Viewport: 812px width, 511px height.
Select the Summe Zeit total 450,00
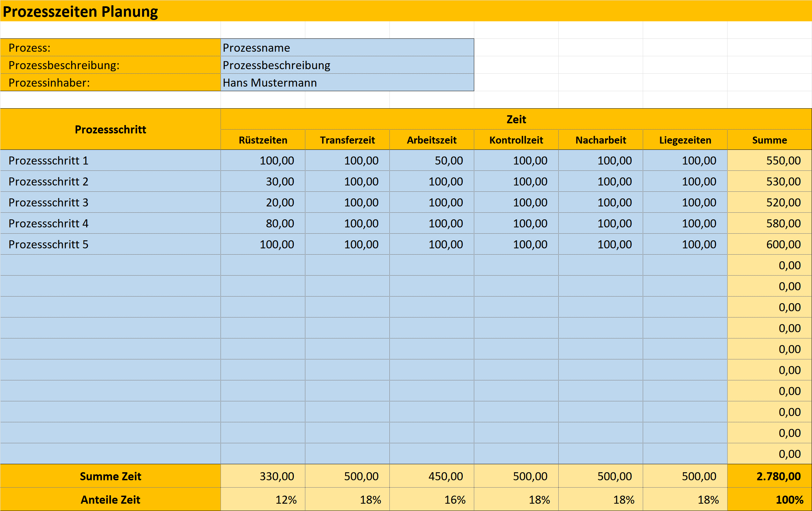432,476
